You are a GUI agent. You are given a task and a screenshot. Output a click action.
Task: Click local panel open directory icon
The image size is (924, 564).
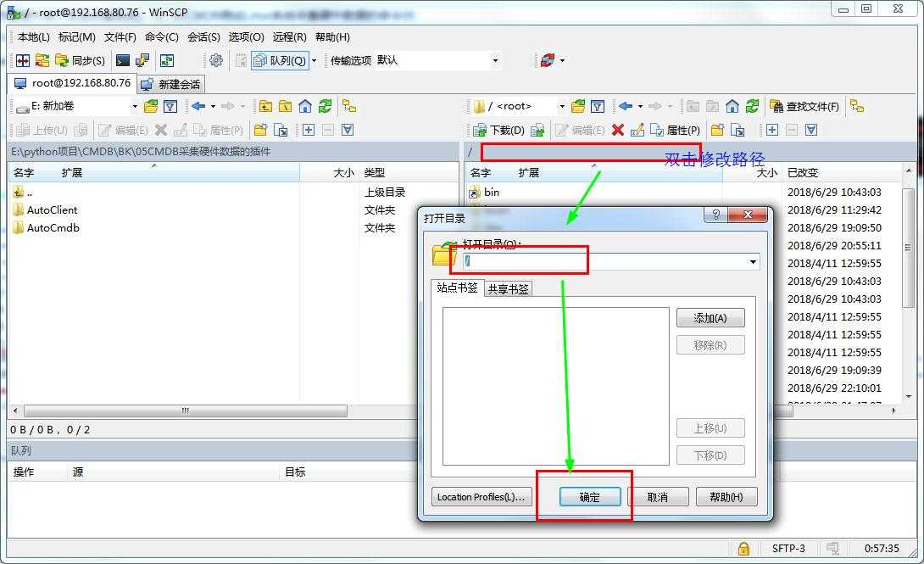(151, 106)
